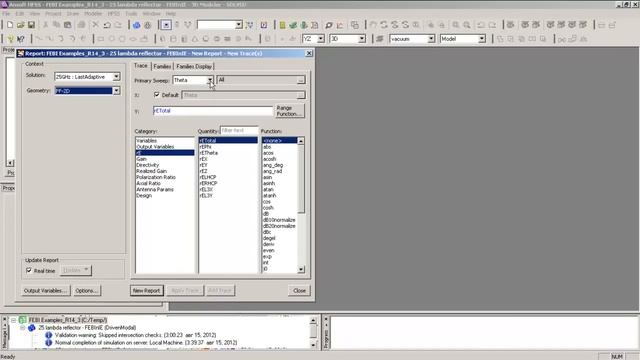Open the Project menu

[53, 13]
